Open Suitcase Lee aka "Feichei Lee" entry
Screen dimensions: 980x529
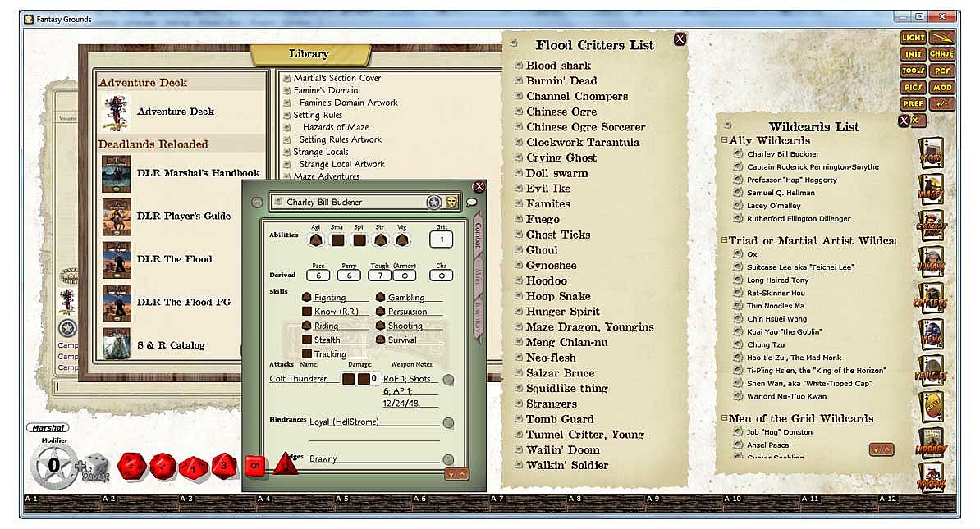coord(800,267)
